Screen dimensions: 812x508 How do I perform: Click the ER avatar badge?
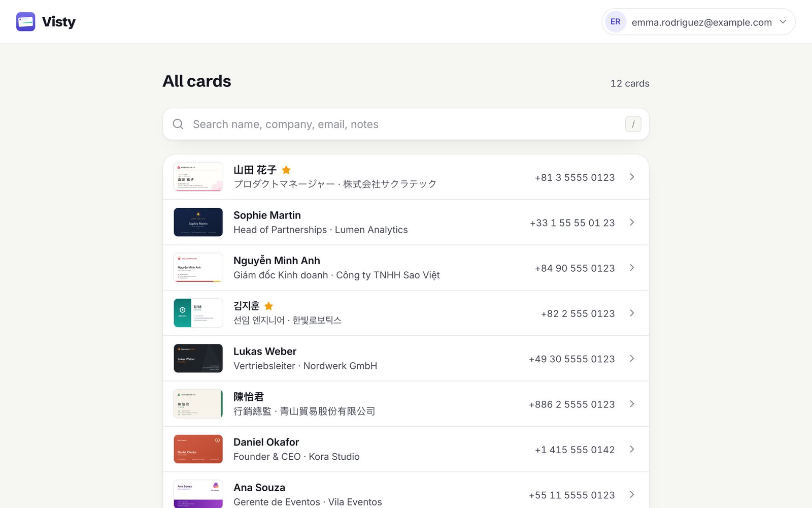(x=616, y=22)
